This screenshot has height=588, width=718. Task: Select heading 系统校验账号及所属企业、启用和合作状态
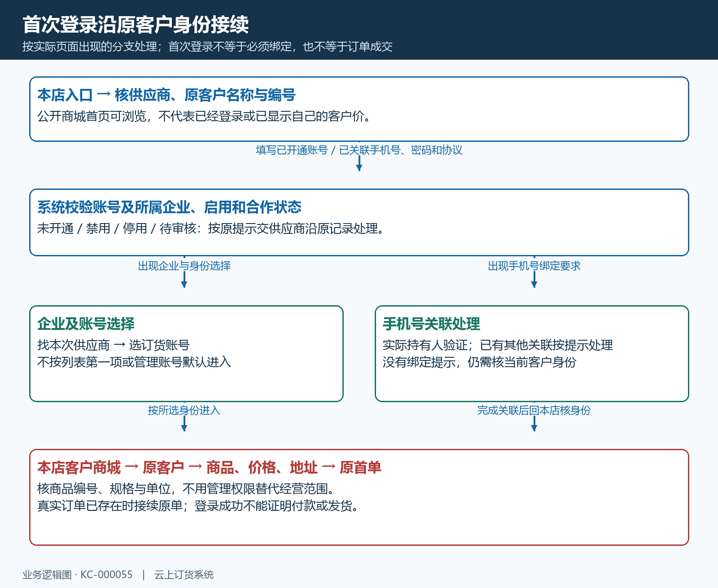[169, 207]
